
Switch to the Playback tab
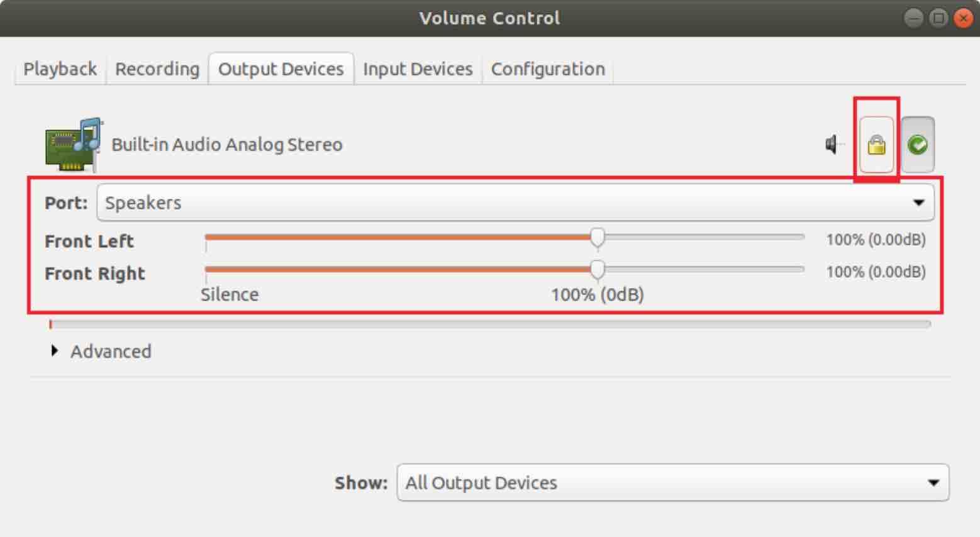[60, 69]
